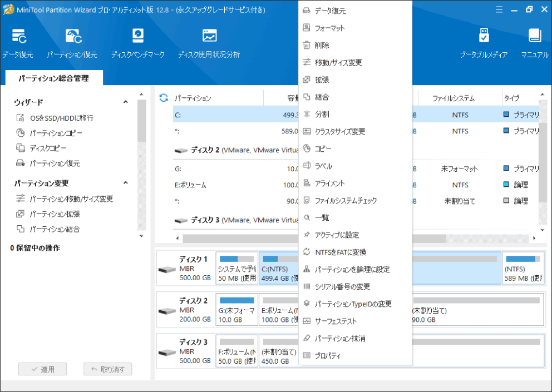Viewport: 552px width, 392px height.
Task: Click partition list horizontal scroll-right arrow
Action: tap(534, 238)
